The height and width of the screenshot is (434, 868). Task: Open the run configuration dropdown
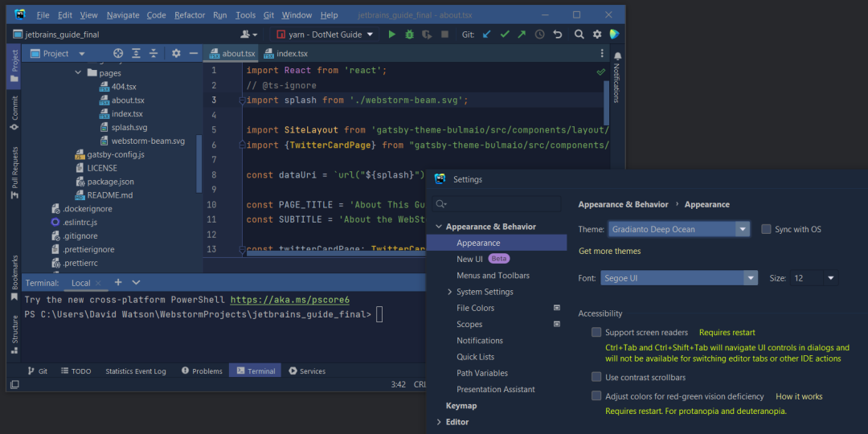pyautogui.click(x=326, y=35)
